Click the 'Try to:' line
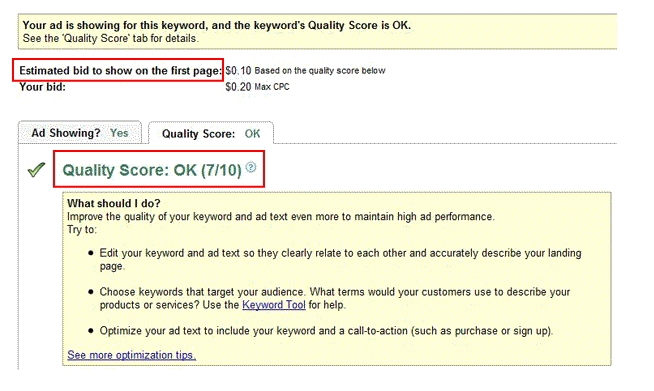The height and width of the screenshot is (391, 654). 82,230
